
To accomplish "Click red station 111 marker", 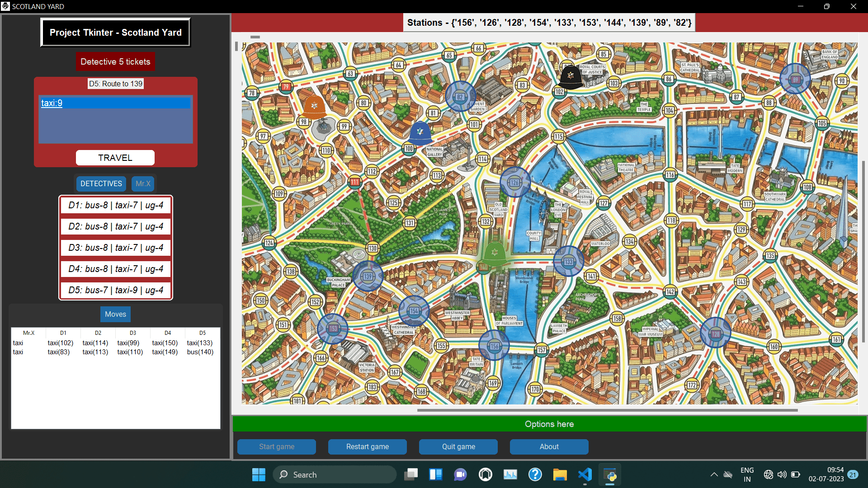I will point(355,182).
